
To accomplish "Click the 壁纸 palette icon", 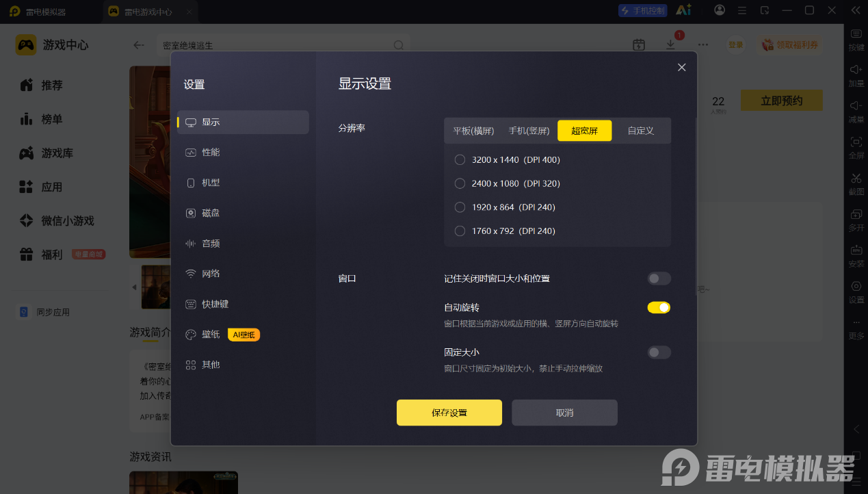I will [191, 335].
